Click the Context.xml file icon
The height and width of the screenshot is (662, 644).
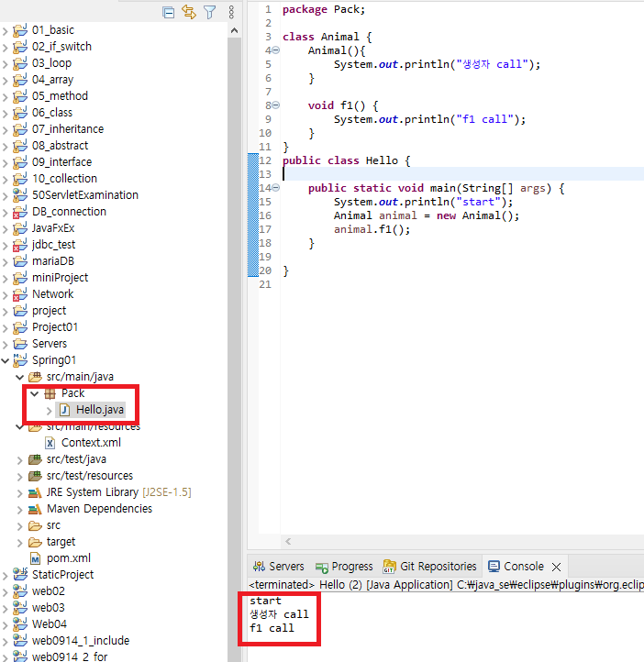50,443
